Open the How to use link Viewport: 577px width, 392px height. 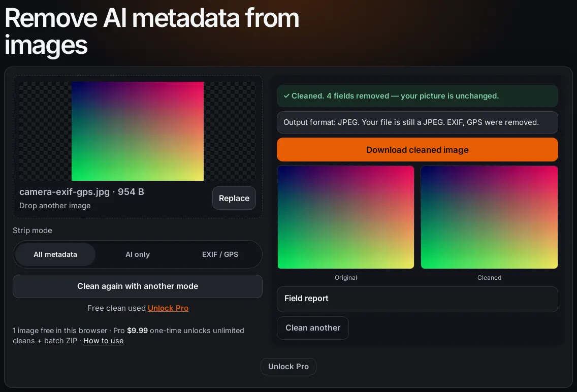tap(104, 341)
